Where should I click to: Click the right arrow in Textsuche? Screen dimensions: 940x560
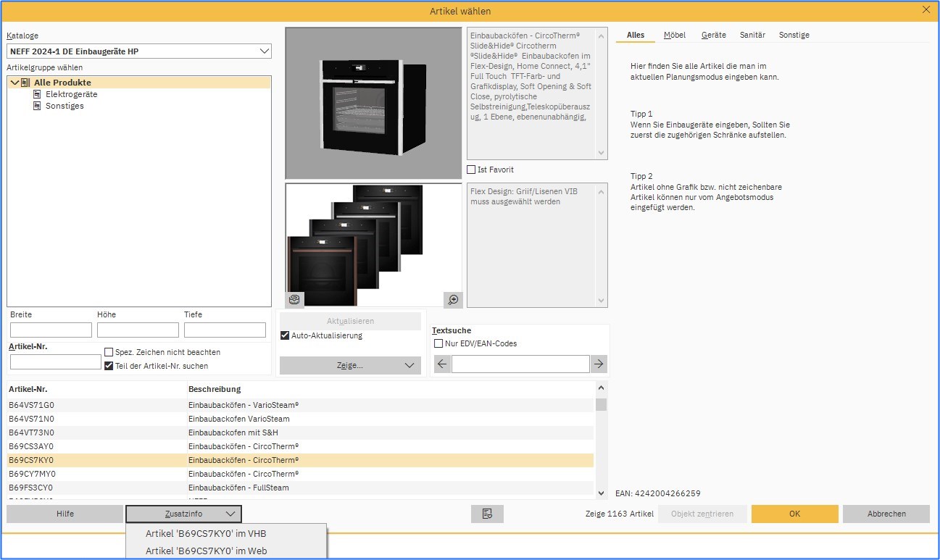click(599, 364)
